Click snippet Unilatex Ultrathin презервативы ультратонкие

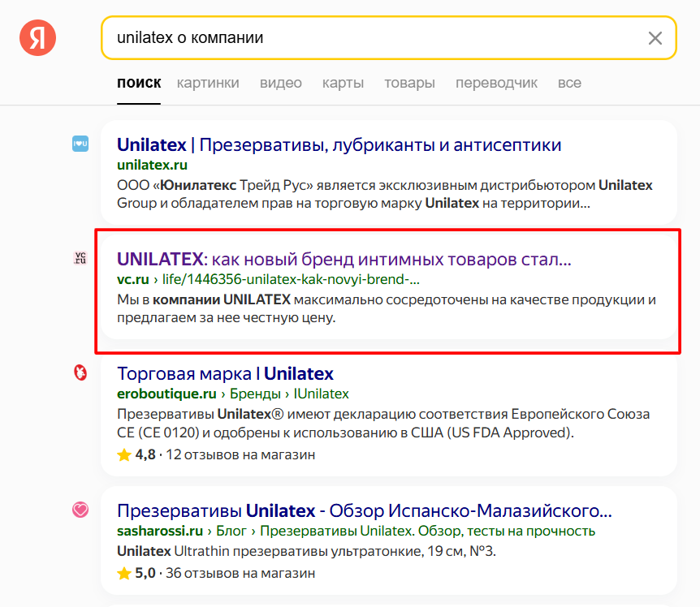pos(306,551)
